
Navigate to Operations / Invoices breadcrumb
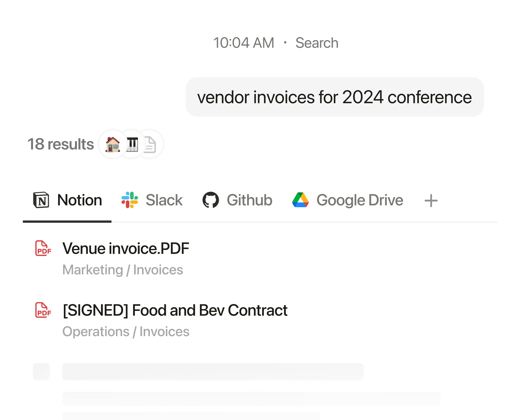(x=126, y=332)
